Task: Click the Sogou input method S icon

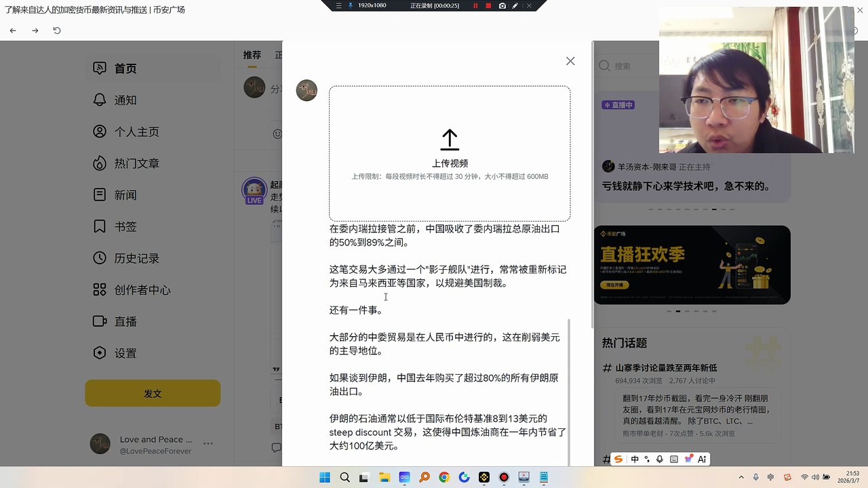Action: (x=618, y=459)
